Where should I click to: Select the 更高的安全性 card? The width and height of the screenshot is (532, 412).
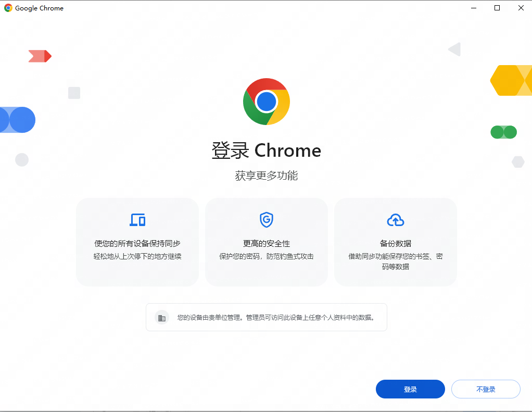pyautogui.click(x=267, y=242)
